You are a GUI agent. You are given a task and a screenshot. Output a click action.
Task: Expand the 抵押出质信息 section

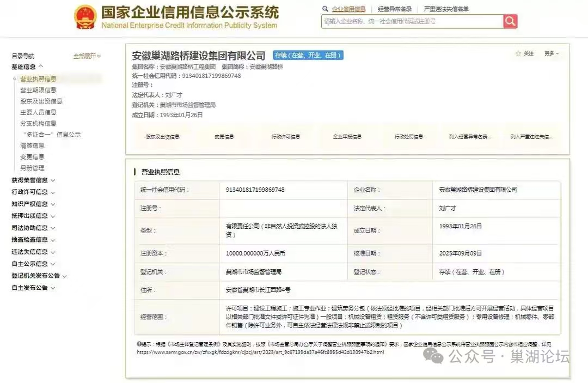[33, 216]
